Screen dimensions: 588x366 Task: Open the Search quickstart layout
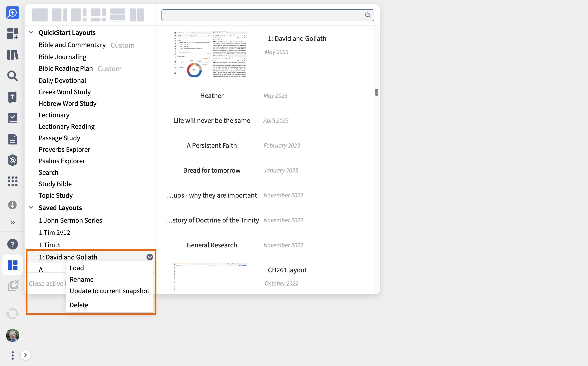[48, 172]
